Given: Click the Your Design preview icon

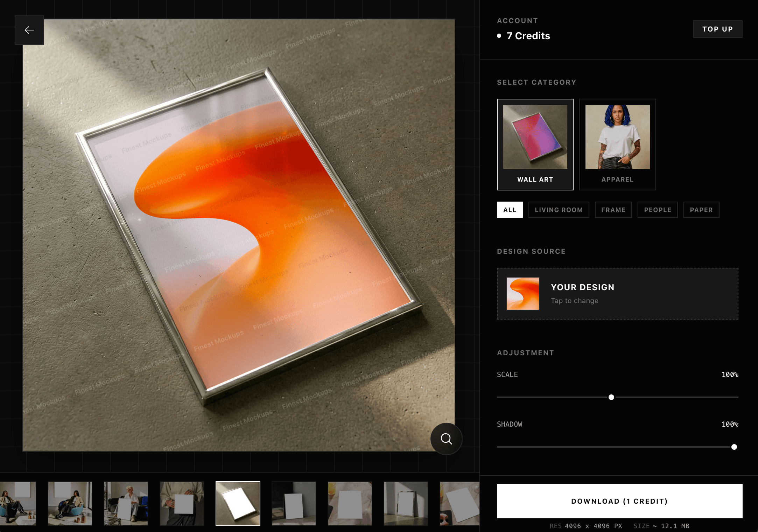Looking at the screenshot, I should 522,294.
